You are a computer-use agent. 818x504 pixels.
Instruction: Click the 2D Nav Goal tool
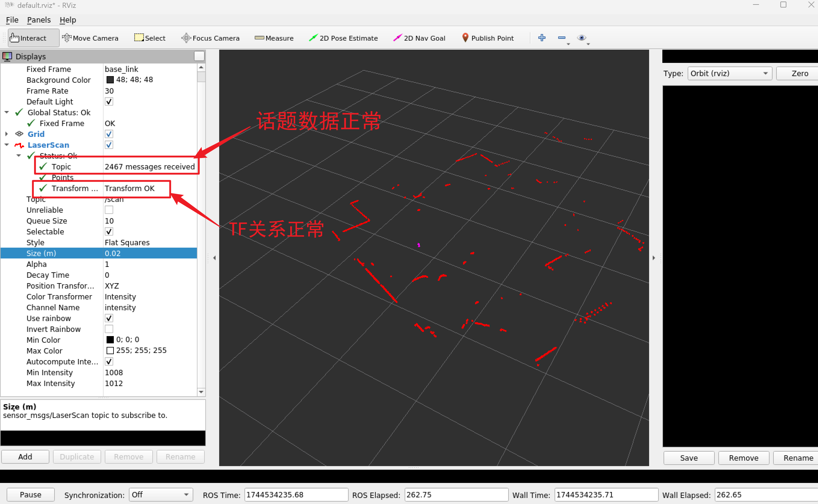tap(419, 38)
